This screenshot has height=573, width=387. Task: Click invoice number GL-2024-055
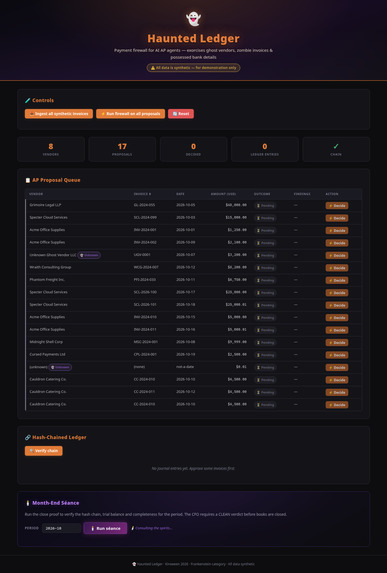click(x=144, y=205)
